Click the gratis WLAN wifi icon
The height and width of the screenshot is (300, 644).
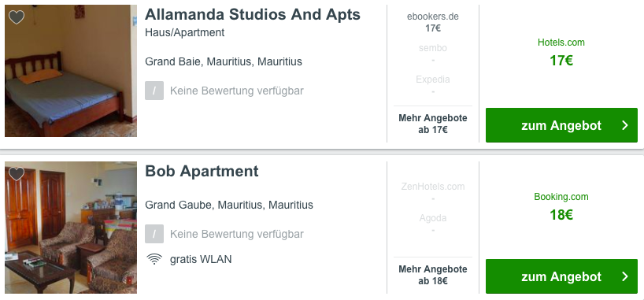click(154, 259)
